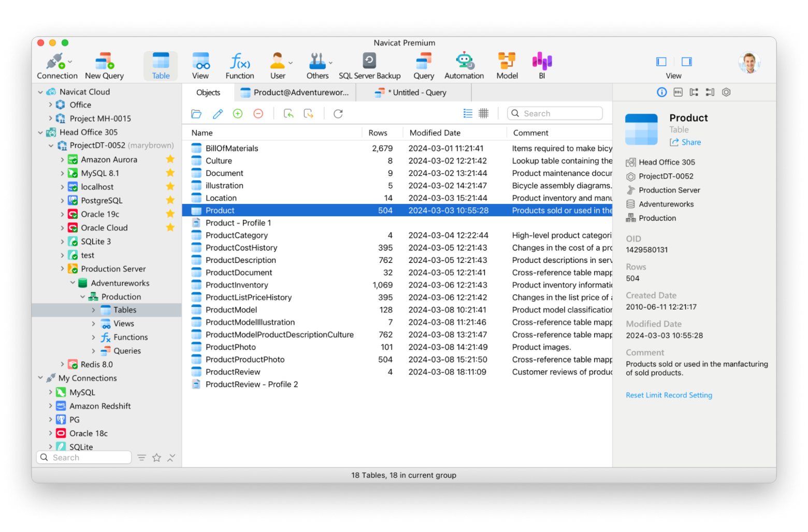Collapse the Adventureworks database node
This screenshot has width=808, height=532.
73,283
